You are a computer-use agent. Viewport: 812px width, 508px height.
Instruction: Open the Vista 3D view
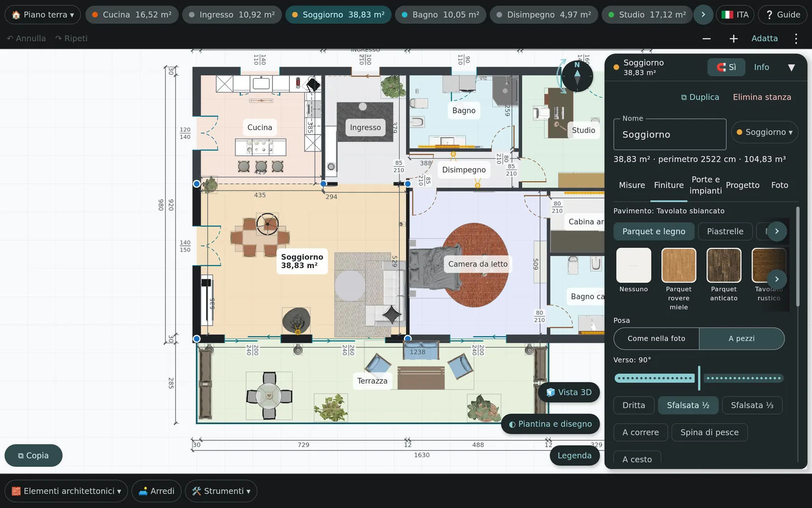tap(569, 392)
